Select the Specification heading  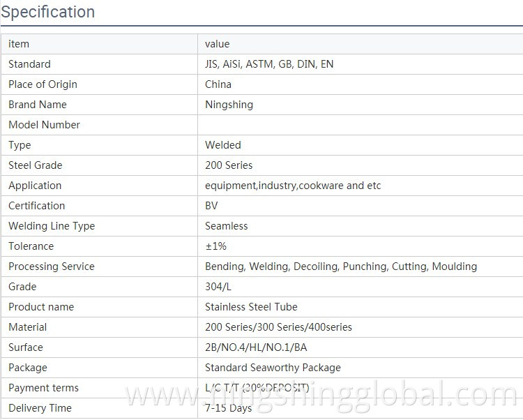pos(48,12)
